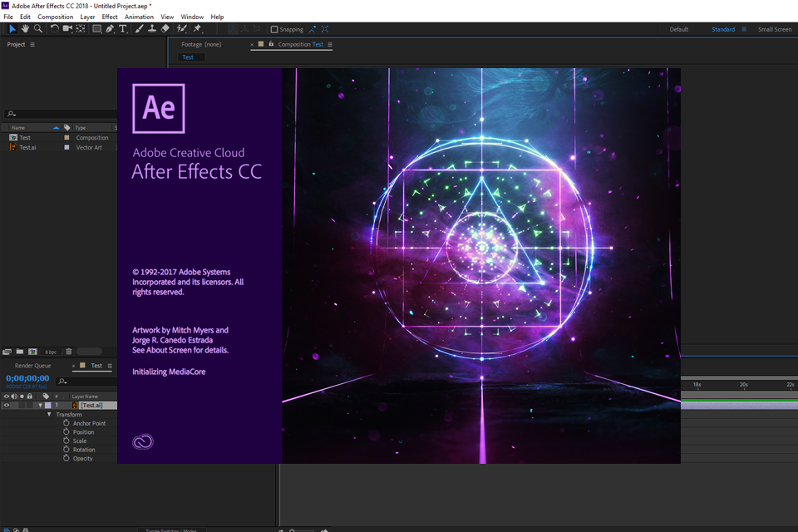This screenshot has width=798, height=532.
Task: Switch to the Render Queue tab
Action: click(x=32, y=366)
